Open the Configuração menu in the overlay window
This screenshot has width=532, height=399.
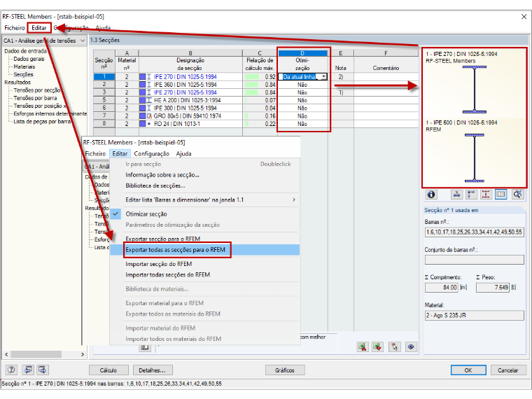151,154
